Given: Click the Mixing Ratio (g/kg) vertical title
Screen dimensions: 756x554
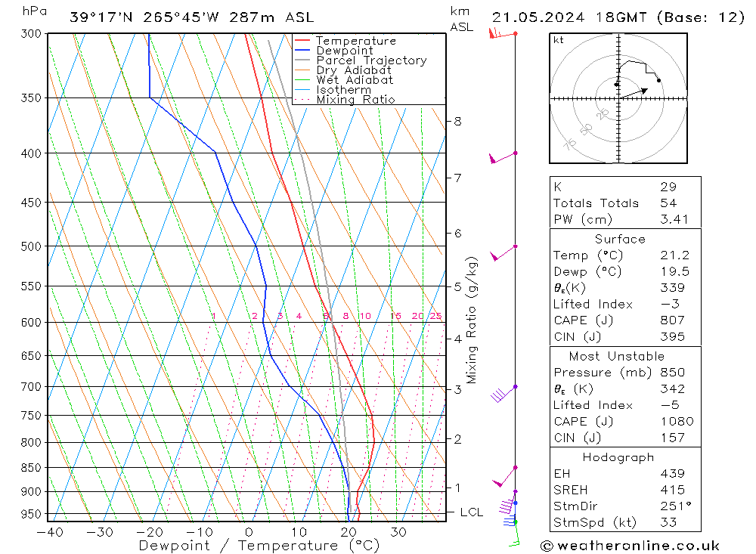Looking at the screenshot, I should tap(472, 320).
